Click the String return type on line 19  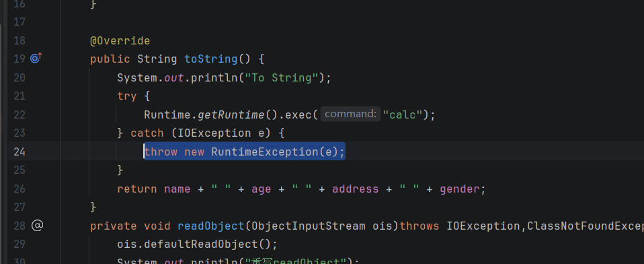[x=157, y=59]
